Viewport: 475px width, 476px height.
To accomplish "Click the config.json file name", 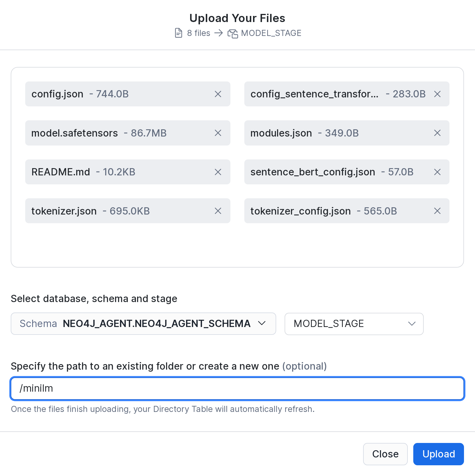I will (x=57, y=94).
